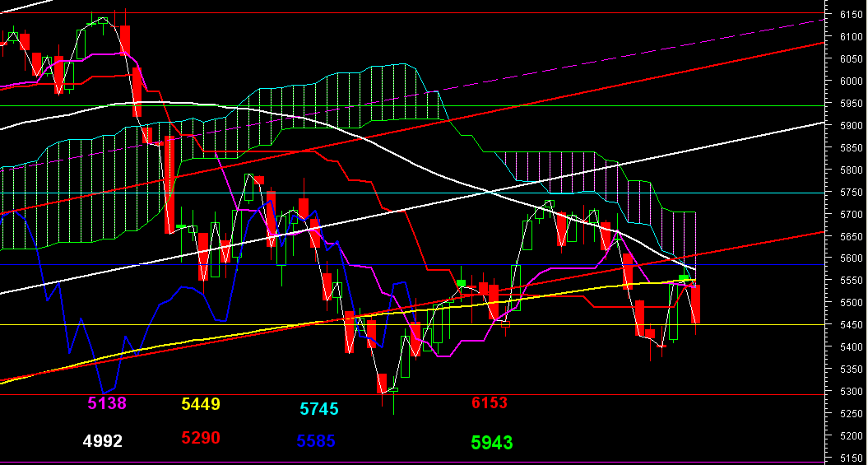Click the 5900 price axis tick
868x465 pixels.
pos(852,125)
